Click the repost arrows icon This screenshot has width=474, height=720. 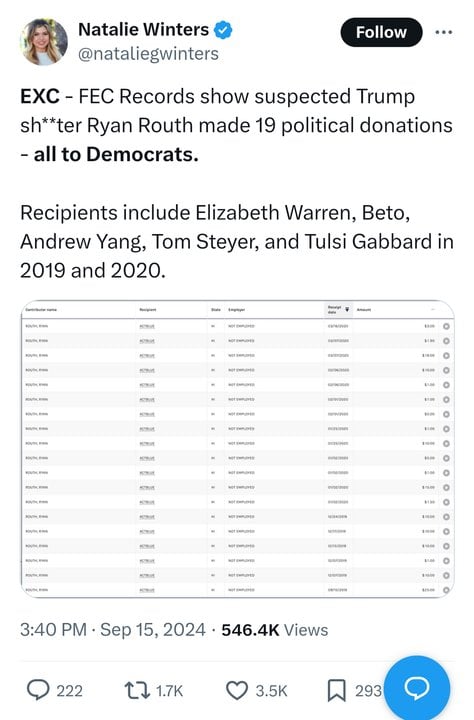(x=137, y=690)
